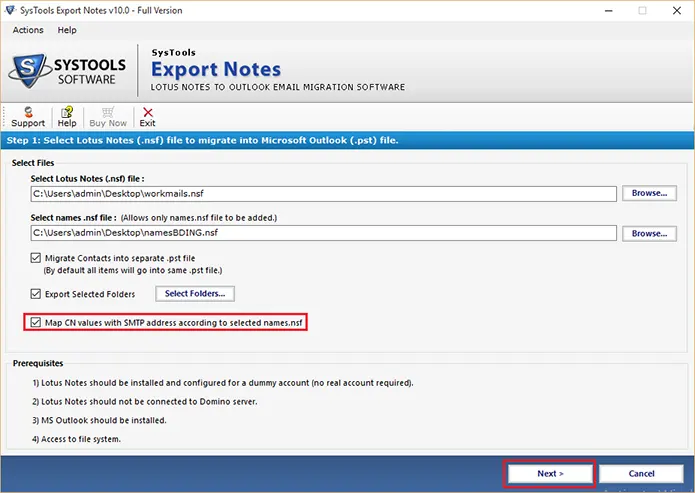Click the Select Files group label
Screen dimensions: 695x493
click(x=33, y=163)
